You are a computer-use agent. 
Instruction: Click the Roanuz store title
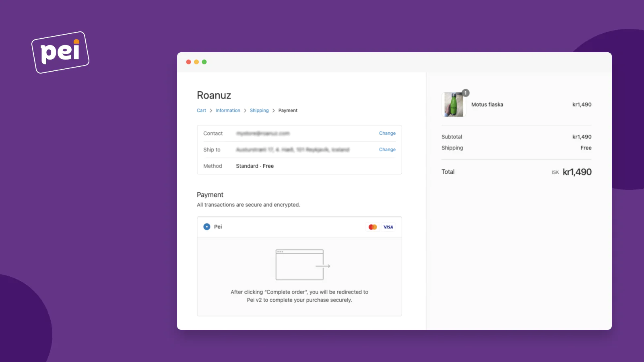pyautogui.click(x=214, y=95)
